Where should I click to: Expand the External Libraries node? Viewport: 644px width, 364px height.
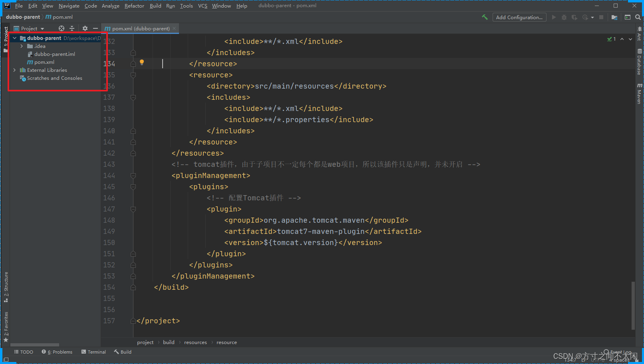coord(14,70)
